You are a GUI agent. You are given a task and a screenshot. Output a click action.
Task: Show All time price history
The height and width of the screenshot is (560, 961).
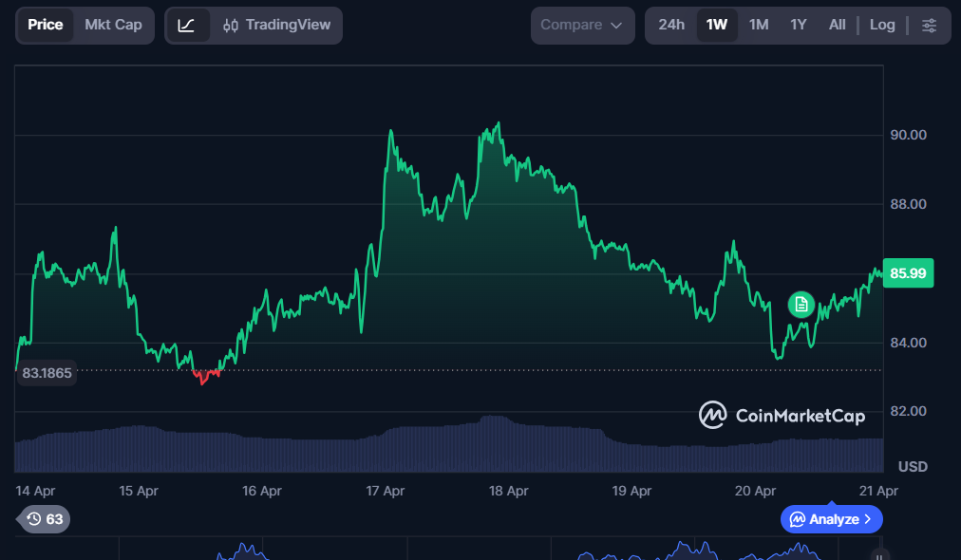pyautogui.click(x=837, y=25)
